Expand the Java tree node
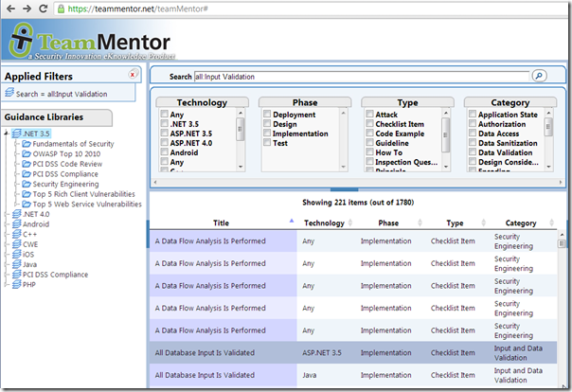Viewport: 572px width, 392px height. pos(7,264)
